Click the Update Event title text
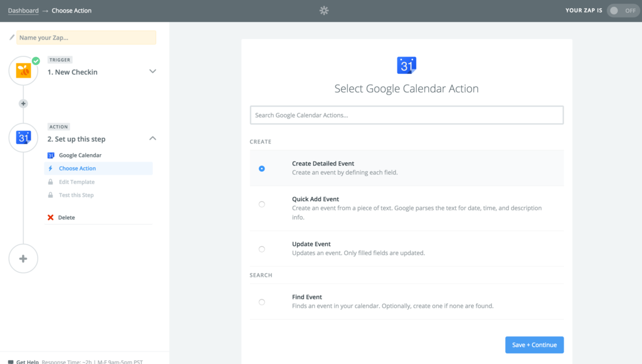642x364 pixels. (311, 244)
